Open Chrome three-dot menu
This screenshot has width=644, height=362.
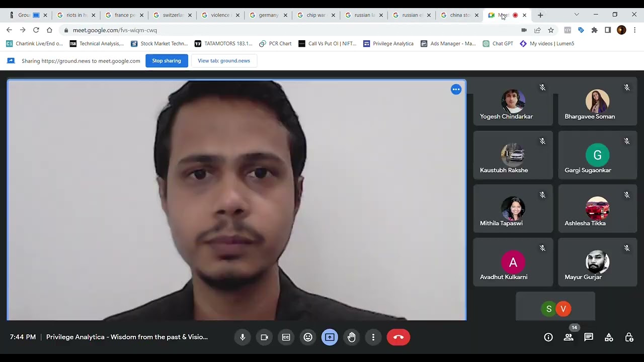click(x=635, y=30)
